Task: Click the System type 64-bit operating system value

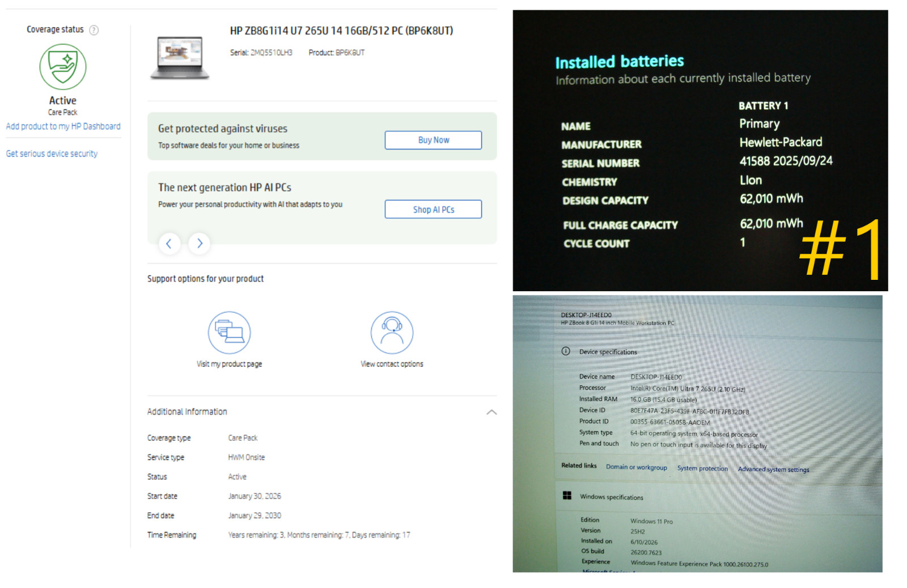Action: click(x=694, y=434)
